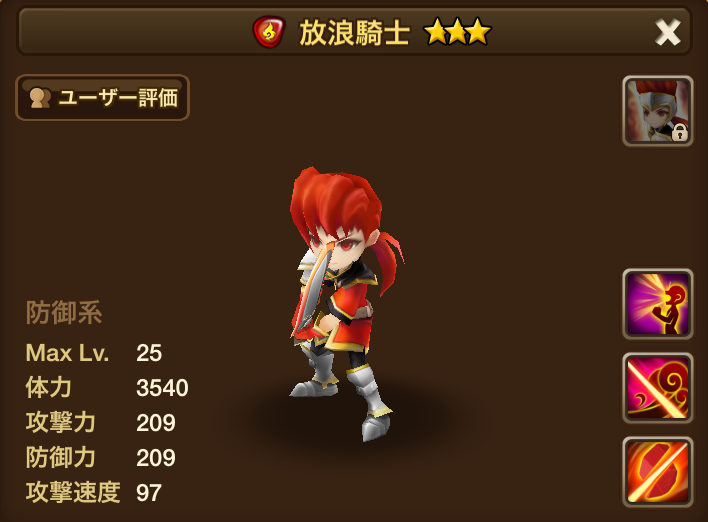The image size is (708, 522).
Task: Click the Max Lv. stat label
Action: 67,353
